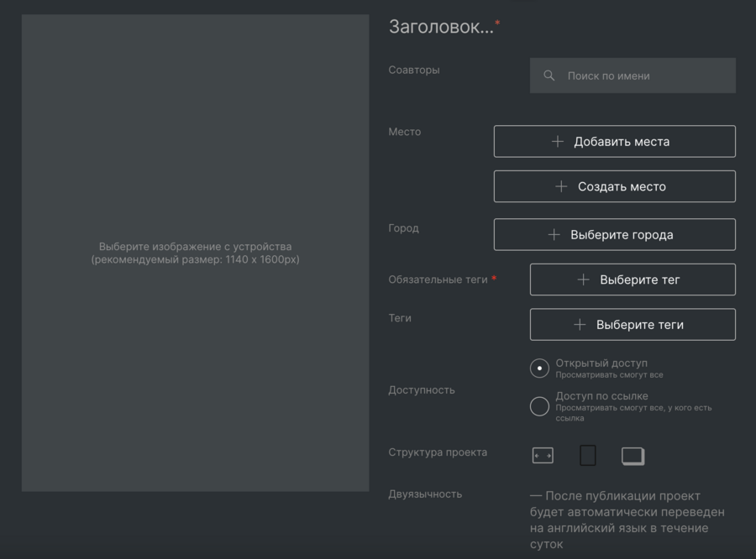Image resolution: width=756 pixels, height=559 pixels.
Task: Click the auto-translation notice text under 'Двуязычность'
Action: (x=627, y=520)
